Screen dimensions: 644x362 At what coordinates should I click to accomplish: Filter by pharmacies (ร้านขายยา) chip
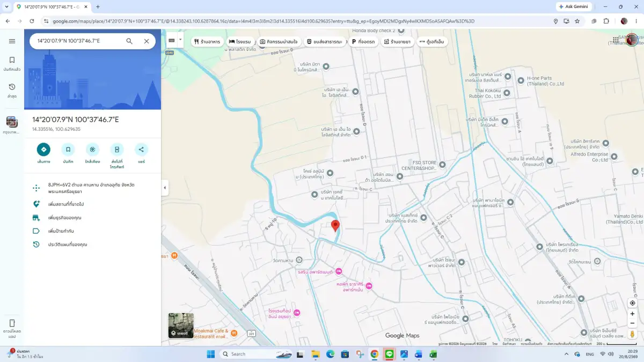click(x=397, y=41)
